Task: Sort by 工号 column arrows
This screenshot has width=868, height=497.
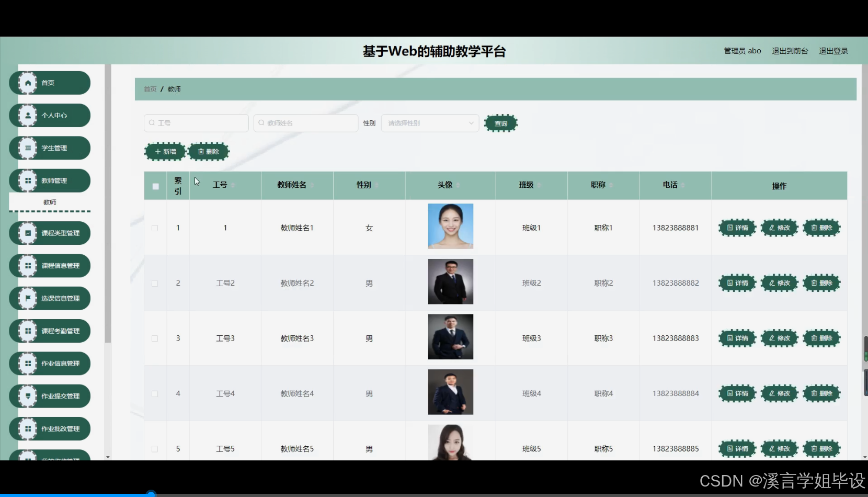Action: pos(233,185)
